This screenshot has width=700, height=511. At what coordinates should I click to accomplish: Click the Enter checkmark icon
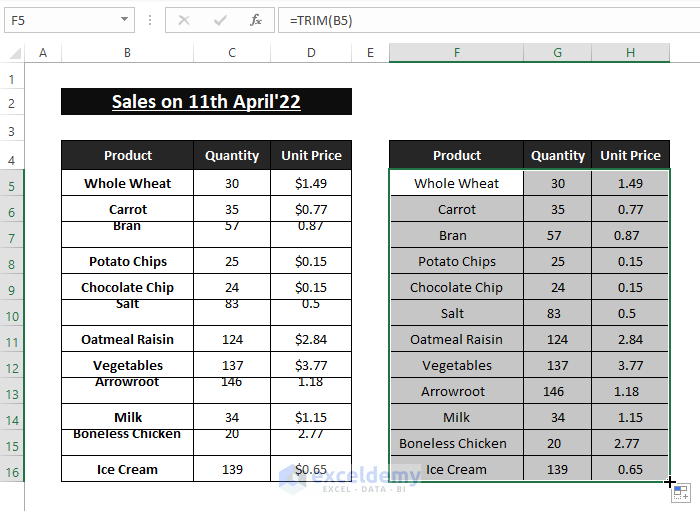click(220, 20)
